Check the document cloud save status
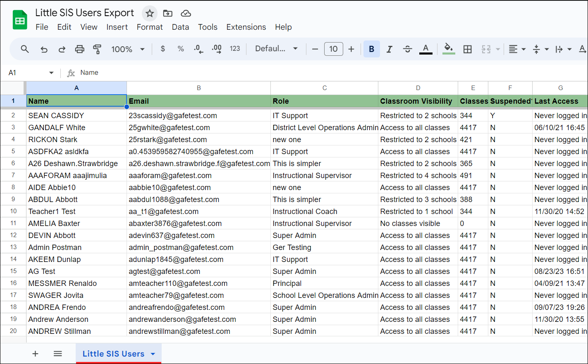Image resolution: width=588 pixels, height=364 pixels. [x=186, y=13]
